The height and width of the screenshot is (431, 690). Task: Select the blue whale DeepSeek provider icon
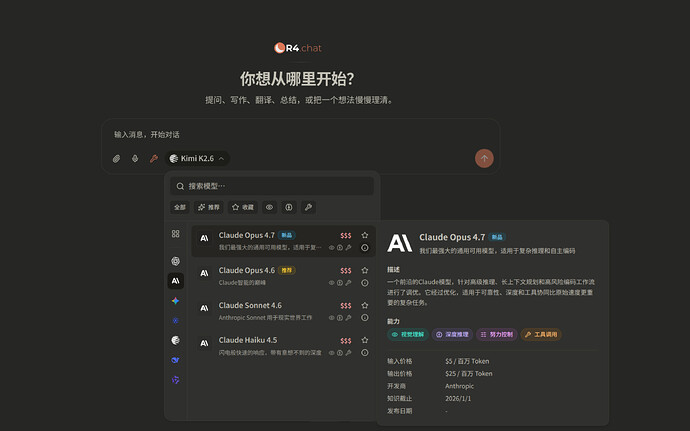click(x=176, y=360)
